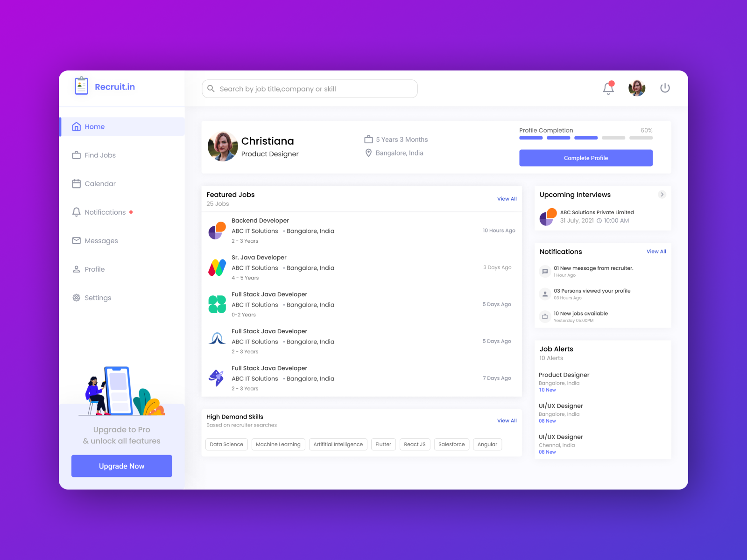
Task: Click the logout power icon
Action: click(x=665, y=88)
